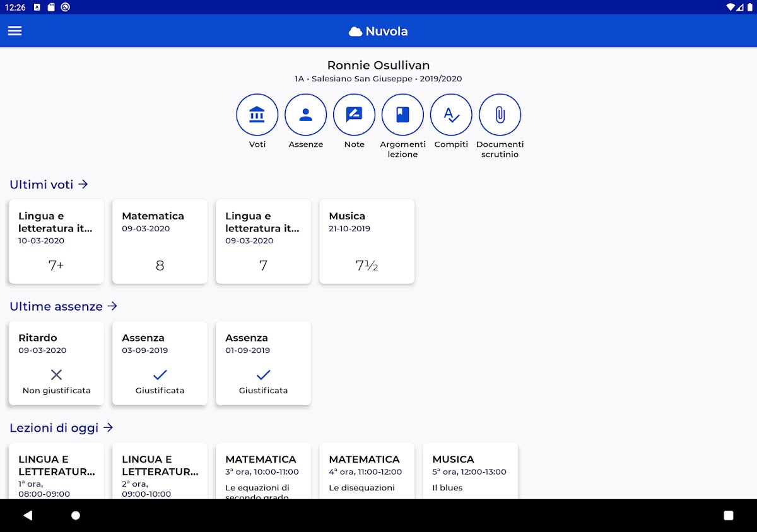Open the Assenza 01-09-2019 card
This screenshot has height=532, width=757.
click(x=263, y=363)
